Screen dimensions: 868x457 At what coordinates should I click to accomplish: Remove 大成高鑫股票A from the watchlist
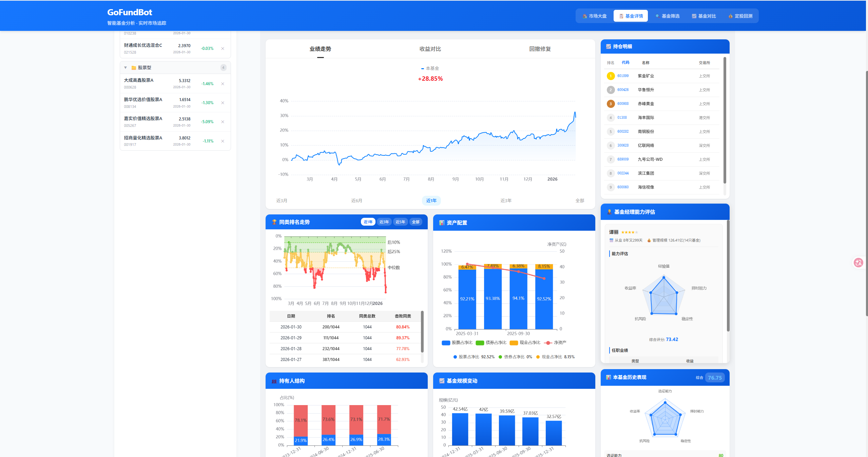[x=223, y=84]
